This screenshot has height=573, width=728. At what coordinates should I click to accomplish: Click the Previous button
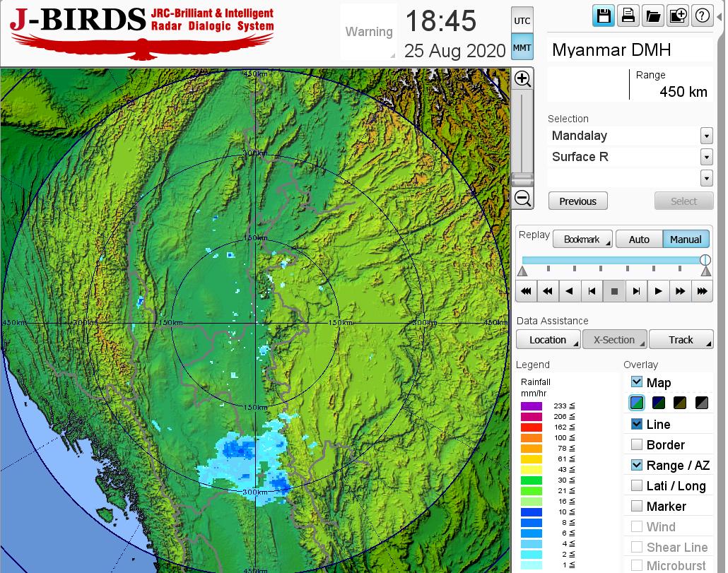[x=577, y=201]
